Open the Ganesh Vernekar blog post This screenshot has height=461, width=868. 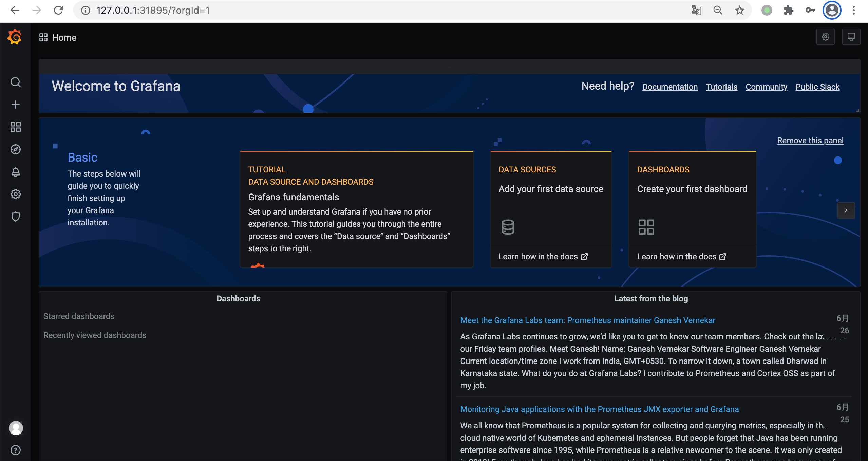(x=587, y=320)
